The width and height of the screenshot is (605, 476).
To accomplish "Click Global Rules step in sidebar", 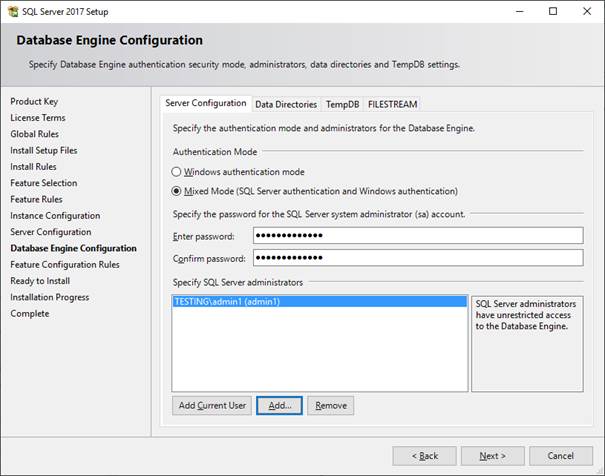I will (x=34, y=134).
